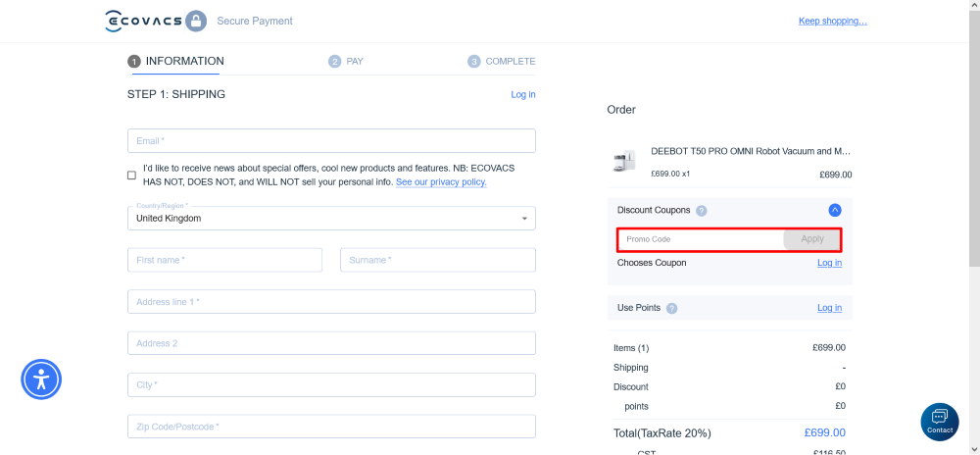The width and height of the screenshot is (980, 455).
Task: Click Log in next to Chooses Coupon
Action: tap(829, 263)
